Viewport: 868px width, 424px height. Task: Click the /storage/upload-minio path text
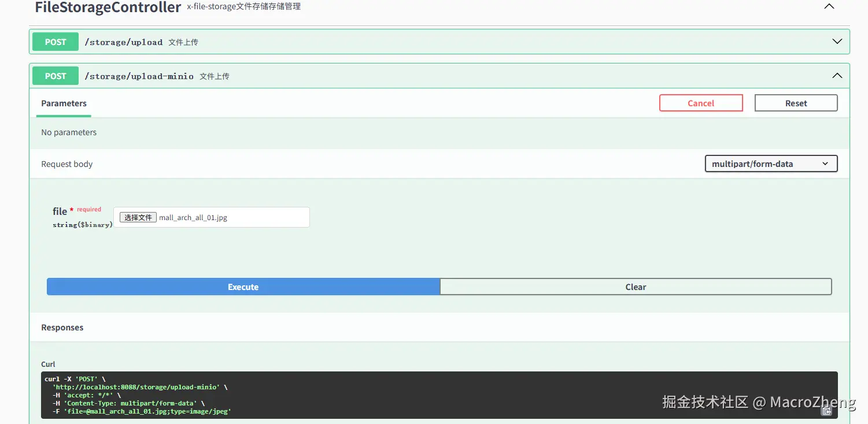139,76
